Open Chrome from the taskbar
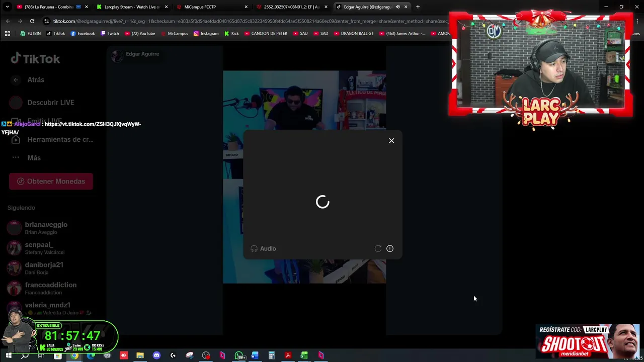 (x=74, y=356)
